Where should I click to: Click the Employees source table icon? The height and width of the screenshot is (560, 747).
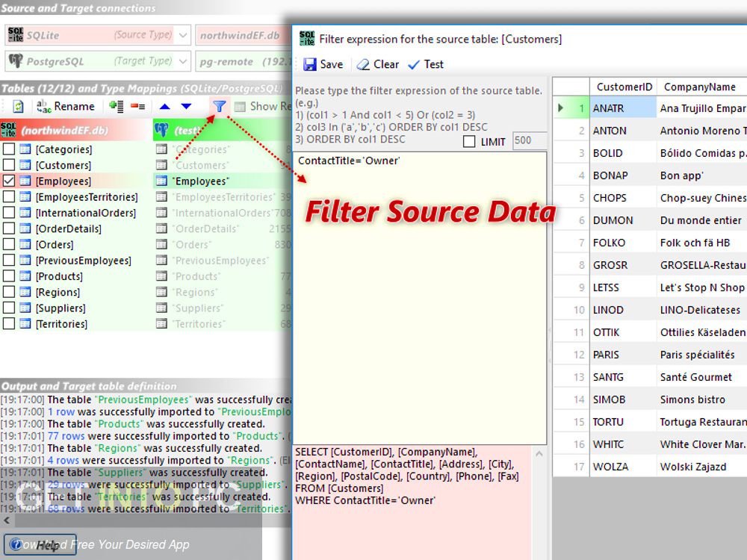click(x=25, y=181)
